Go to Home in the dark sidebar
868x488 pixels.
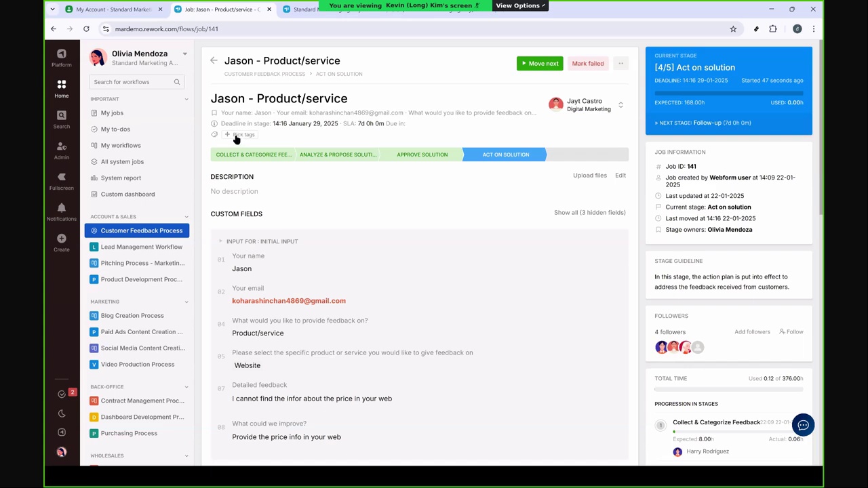point(61,88)
